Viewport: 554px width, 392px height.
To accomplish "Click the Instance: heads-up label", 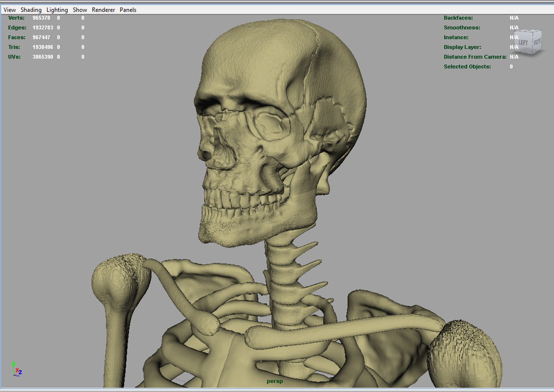I will [x=456, y=37].
